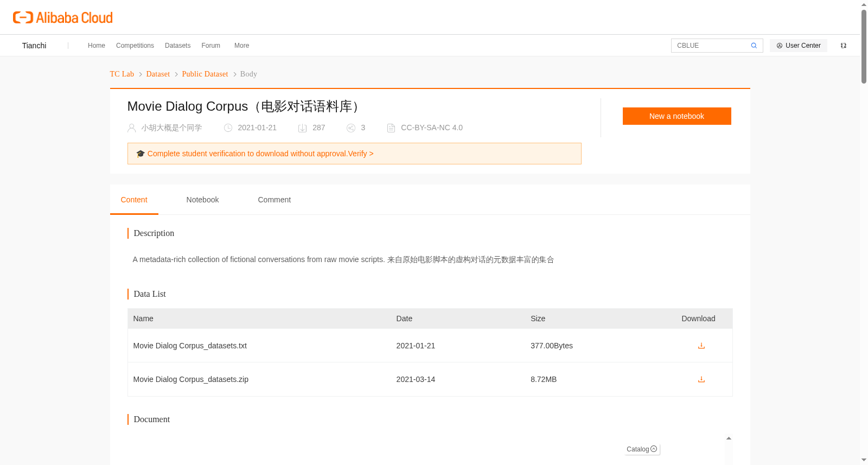
Task: Click the Size column header
Action: 538,319
